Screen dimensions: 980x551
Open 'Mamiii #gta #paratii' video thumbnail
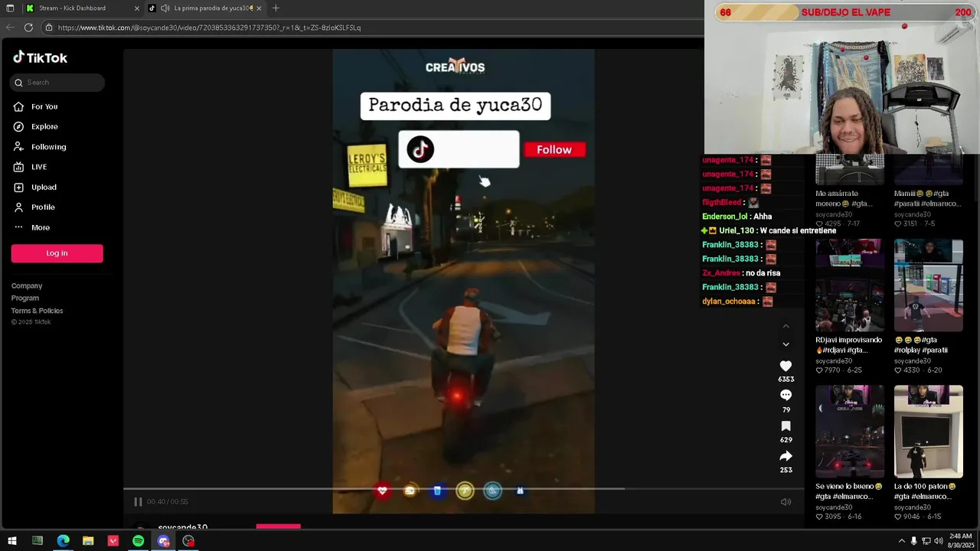(929, 169)
